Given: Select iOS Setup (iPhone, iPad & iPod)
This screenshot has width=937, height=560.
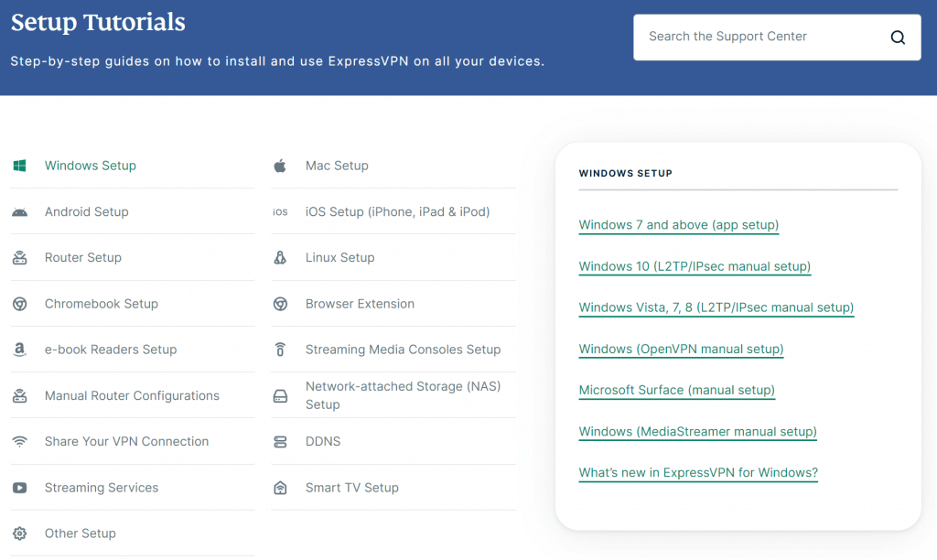Looking at the screenshot, I should [393, 211].
